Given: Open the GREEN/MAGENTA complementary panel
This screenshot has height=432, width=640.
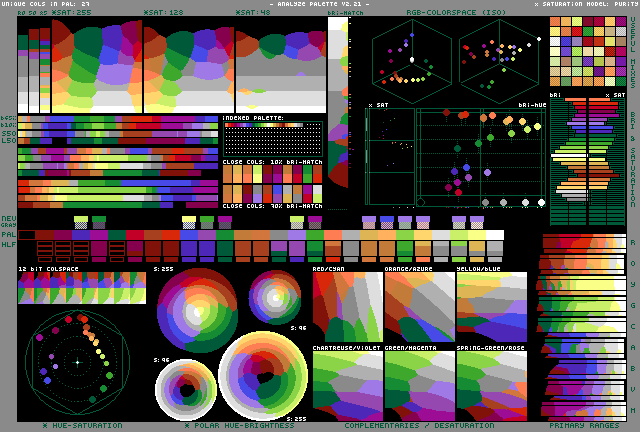Looking at the screenshot, I should [420, 386].
